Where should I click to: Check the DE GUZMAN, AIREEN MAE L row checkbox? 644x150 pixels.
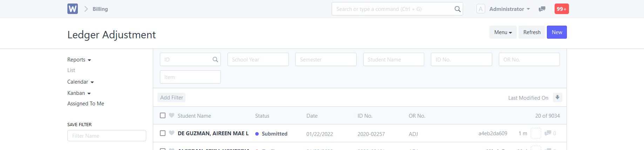click(x=163, y=133)
